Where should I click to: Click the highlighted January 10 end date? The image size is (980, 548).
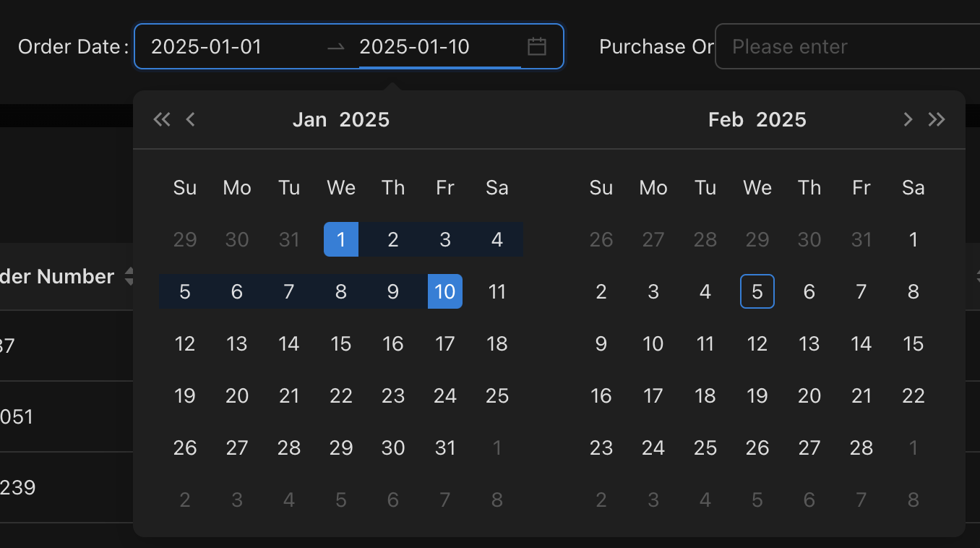point(445,291)
